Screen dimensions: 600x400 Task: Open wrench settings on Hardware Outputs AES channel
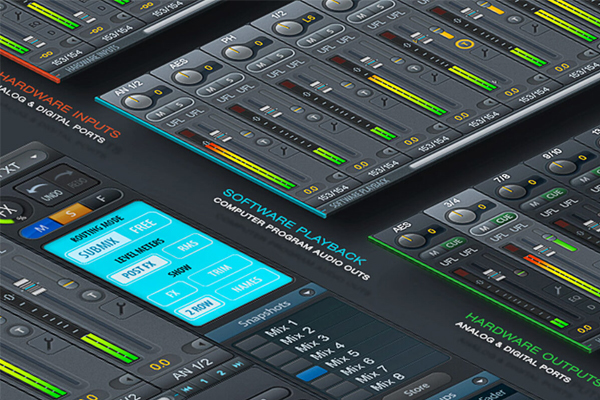coord(558,289)
